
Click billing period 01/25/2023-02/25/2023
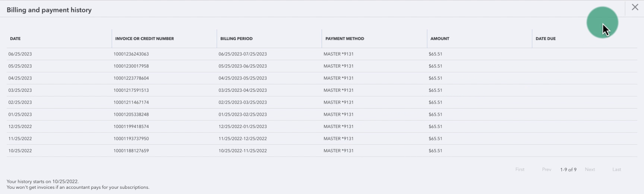[x=243, y=114]
